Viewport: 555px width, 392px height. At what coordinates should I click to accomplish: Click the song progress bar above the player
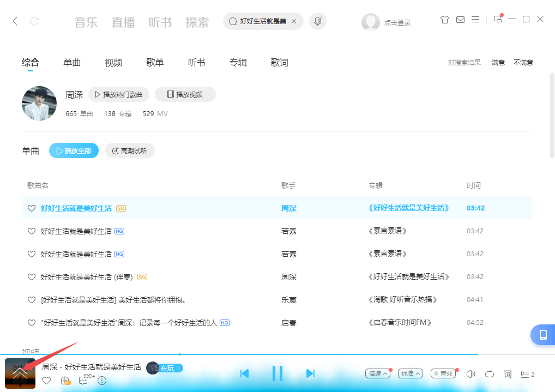click(277, 354)
